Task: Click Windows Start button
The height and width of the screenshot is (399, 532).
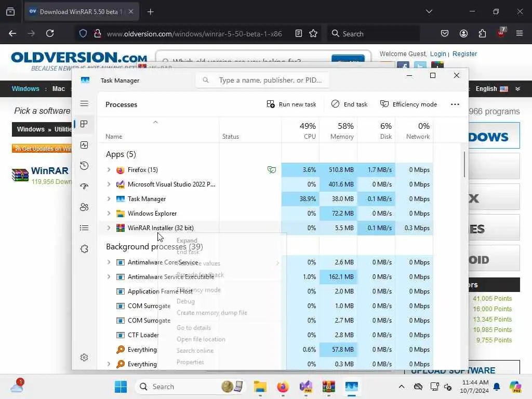Action: pos(121,387)
